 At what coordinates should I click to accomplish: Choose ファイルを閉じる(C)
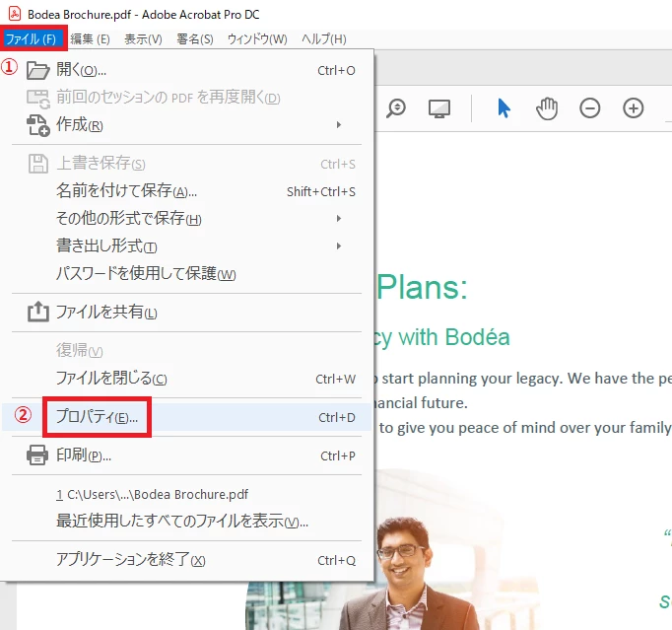pos(186,379)
